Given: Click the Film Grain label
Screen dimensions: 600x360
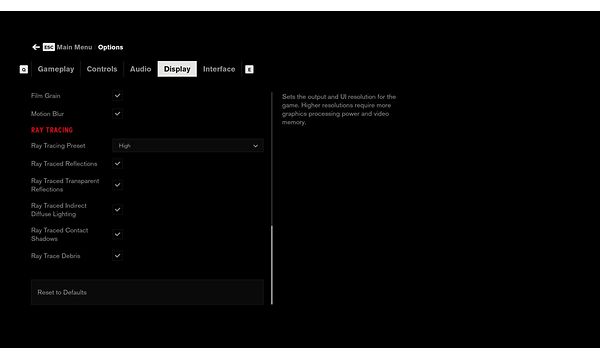Looking at the screenshot, I should click(x=46, y=96).
